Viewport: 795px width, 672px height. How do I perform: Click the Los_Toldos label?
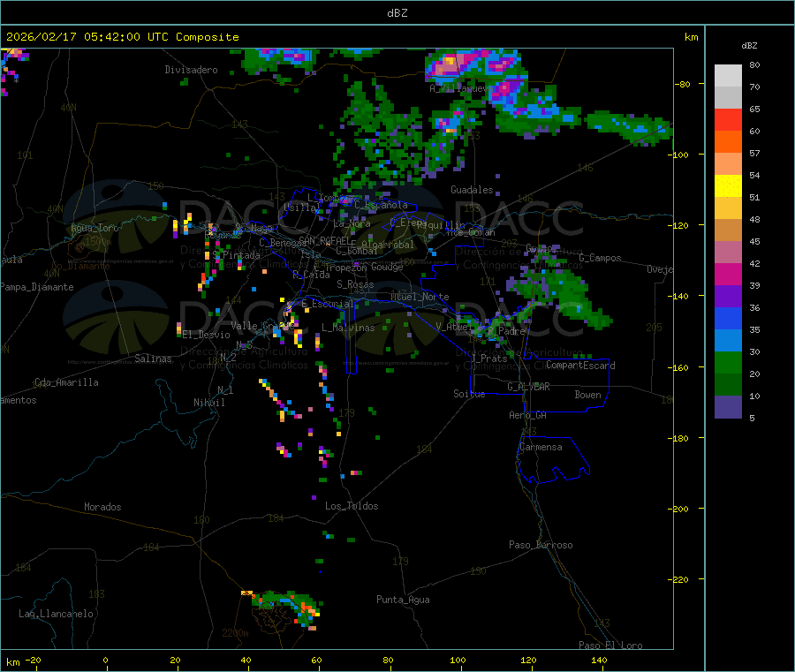352,506
